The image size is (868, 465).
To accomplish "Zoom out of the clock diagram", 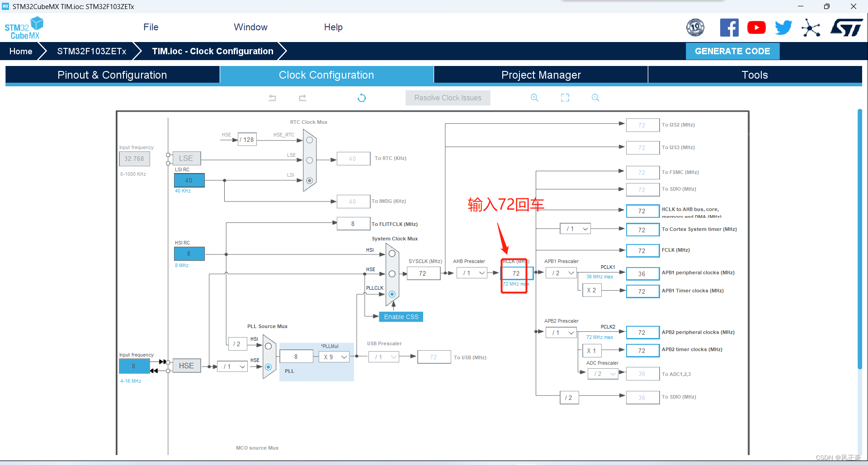I will click(595, 98).
